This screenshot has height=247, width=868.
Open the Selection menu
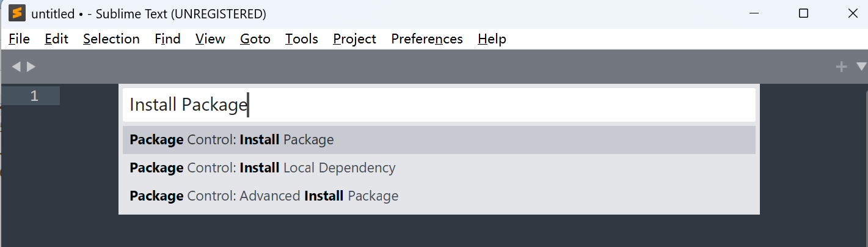[111, 39]
